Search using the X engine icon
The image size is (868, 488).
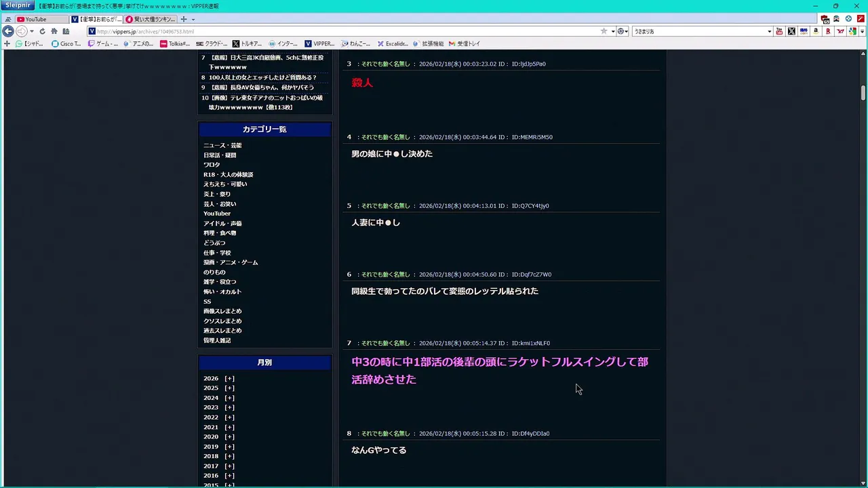tap(791, 31)
